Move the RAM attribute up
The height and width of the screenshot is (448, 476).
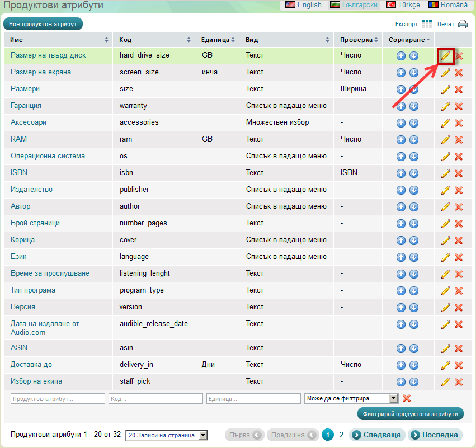click(401, 140)
